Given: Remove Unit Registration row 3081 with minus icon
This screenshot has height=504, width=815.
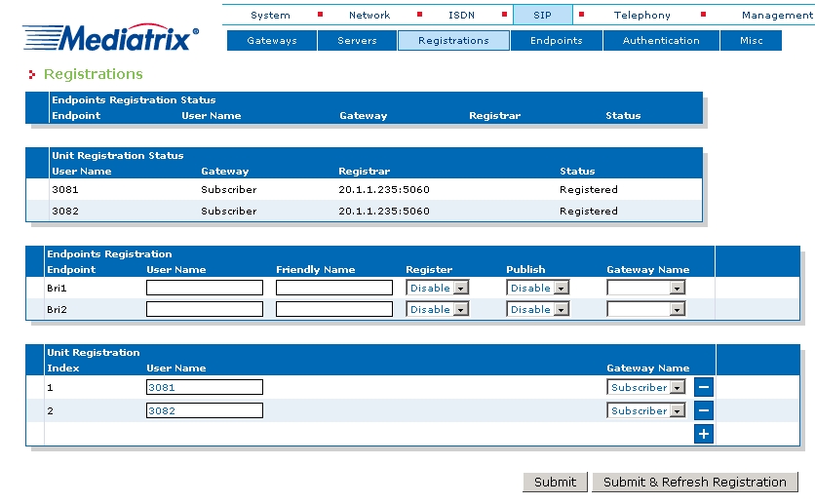Looking at the screenshot, I should [x=703, y=387].
